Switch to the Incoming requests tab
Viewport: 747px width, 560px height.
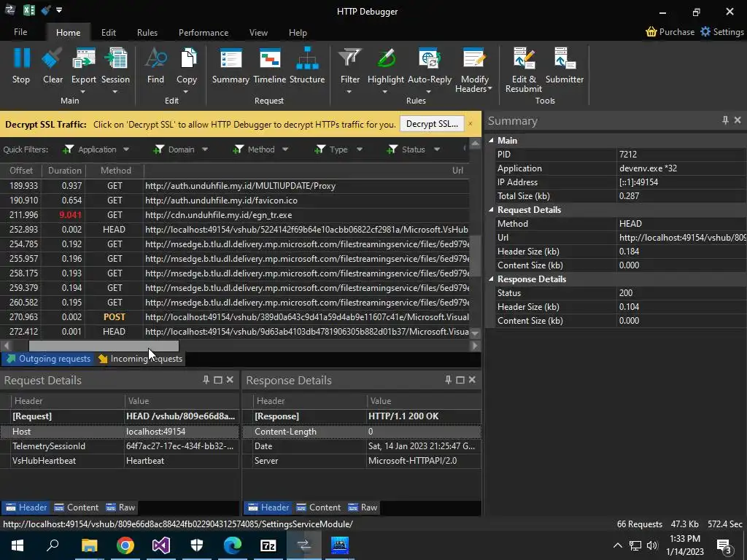[x=141, y=359]
